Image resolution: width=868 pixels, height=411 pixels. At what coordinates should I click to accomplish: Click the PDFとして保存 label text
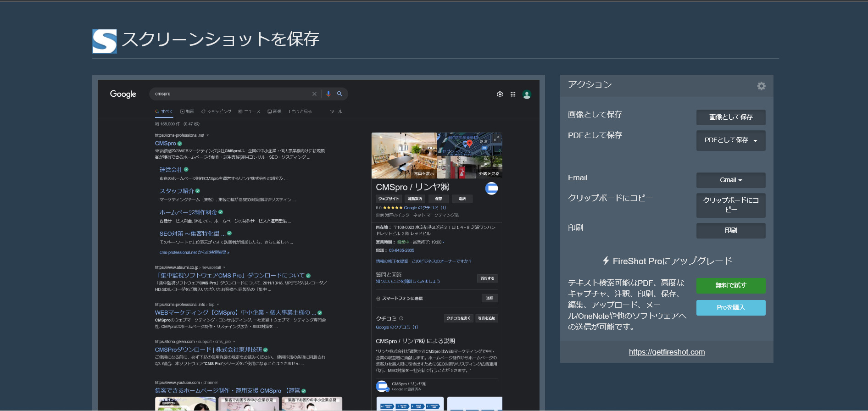pos(595,135)
